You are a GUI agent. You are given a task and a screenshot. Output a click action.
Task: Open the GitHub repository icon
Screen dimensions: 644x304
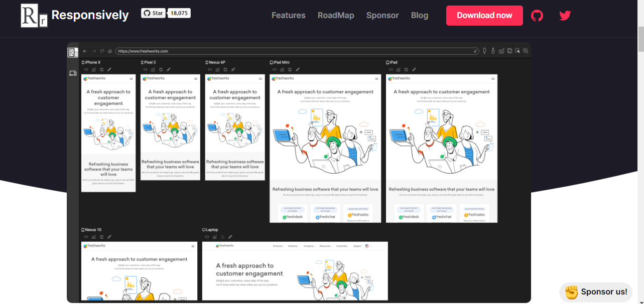537,16
